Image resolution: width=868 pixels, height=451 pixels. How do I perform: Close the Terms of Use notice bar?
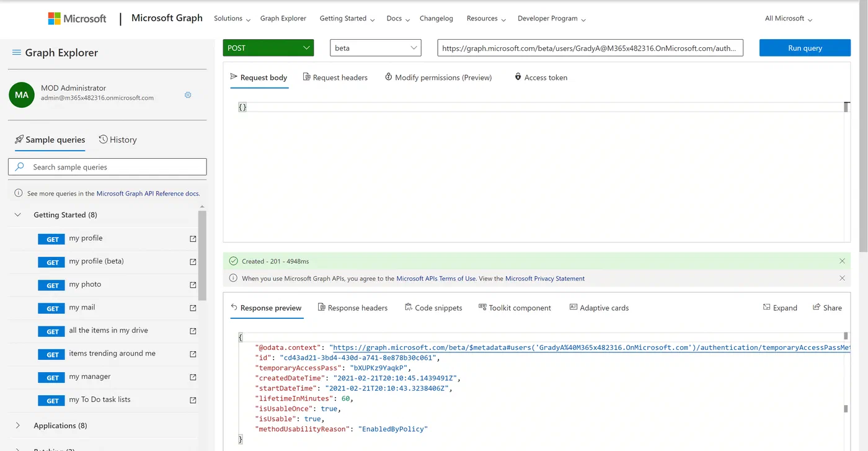pyautogui.click(x=842, y=278)
